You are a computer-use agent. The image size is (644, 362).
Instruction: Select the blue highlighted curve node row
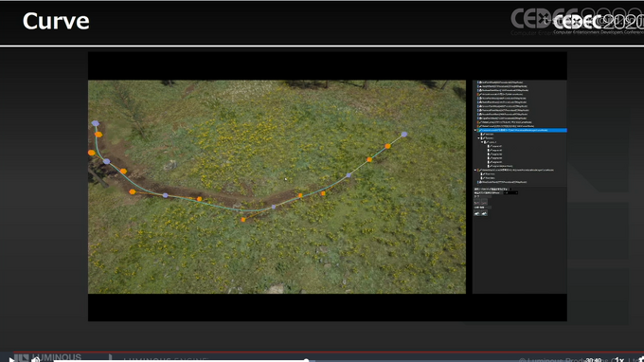coord(520,130)
